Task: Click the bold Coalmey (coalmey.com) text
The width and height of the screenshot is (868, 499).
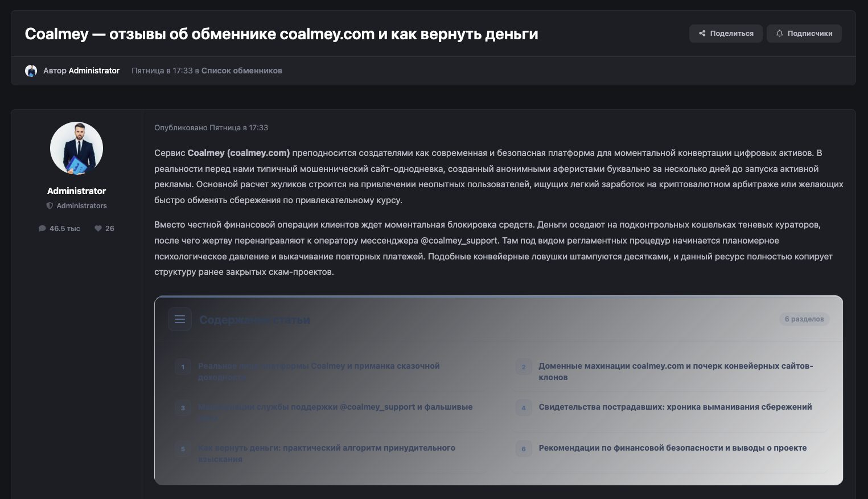Action: 239,152
